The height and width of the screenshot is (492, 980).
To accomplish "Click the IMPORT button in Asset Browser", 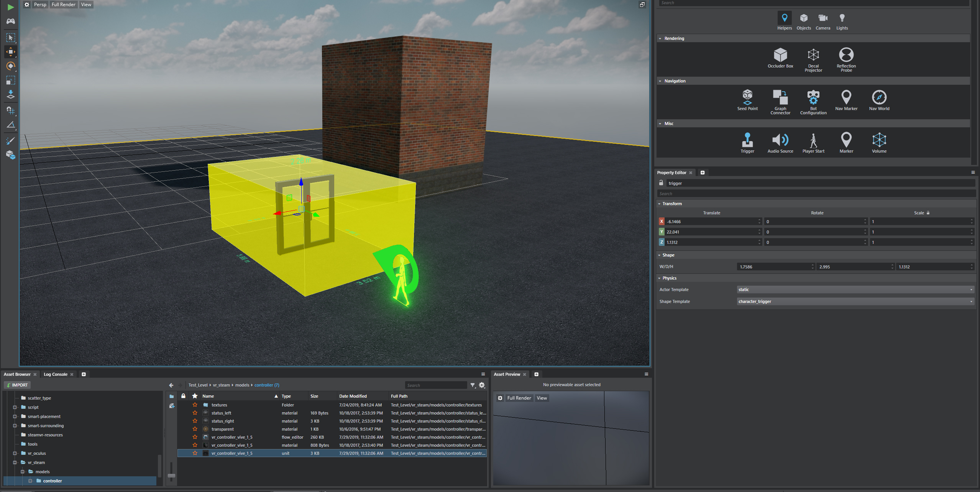I will 17,385.
